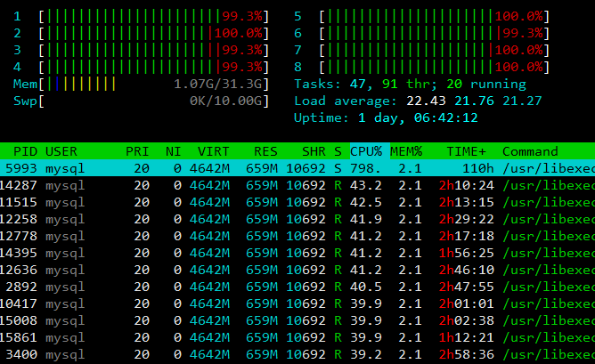Select process row with PID 12258
The height and width of the screenshot is (364, 595).
point(297,219)
